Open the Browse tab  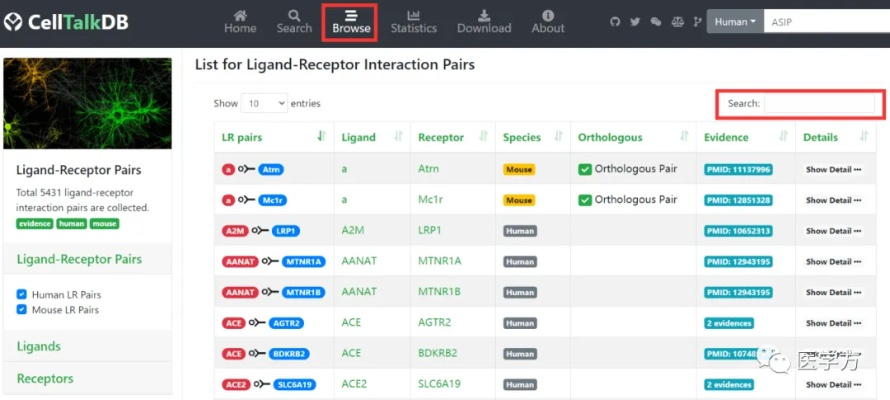click(x=351, y=21)
